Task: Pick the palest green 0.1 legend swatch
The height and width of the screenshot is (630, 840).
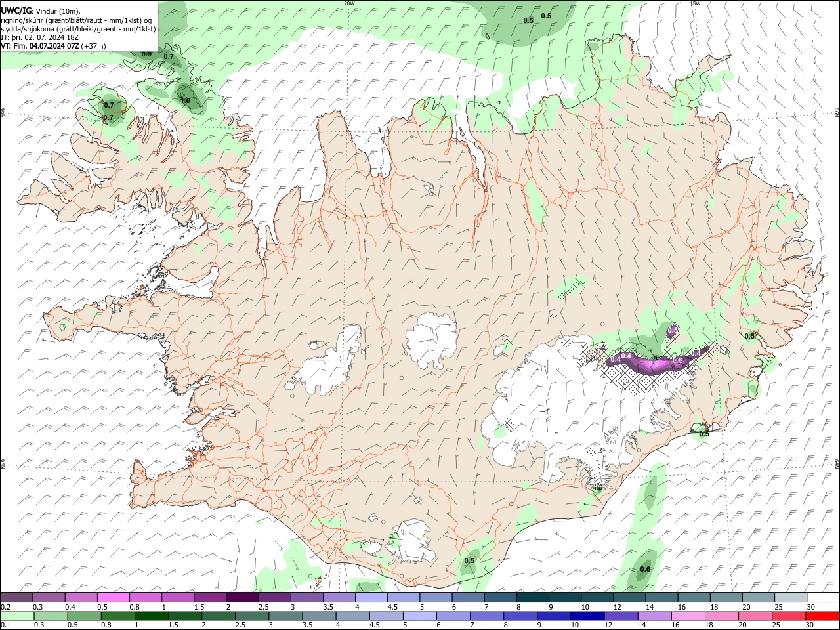Action: (x=17, y=616)
